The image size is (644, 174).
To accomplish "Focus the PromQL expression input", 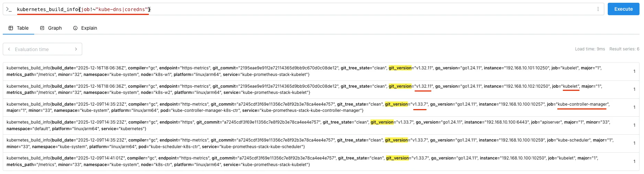I will 304,9.
